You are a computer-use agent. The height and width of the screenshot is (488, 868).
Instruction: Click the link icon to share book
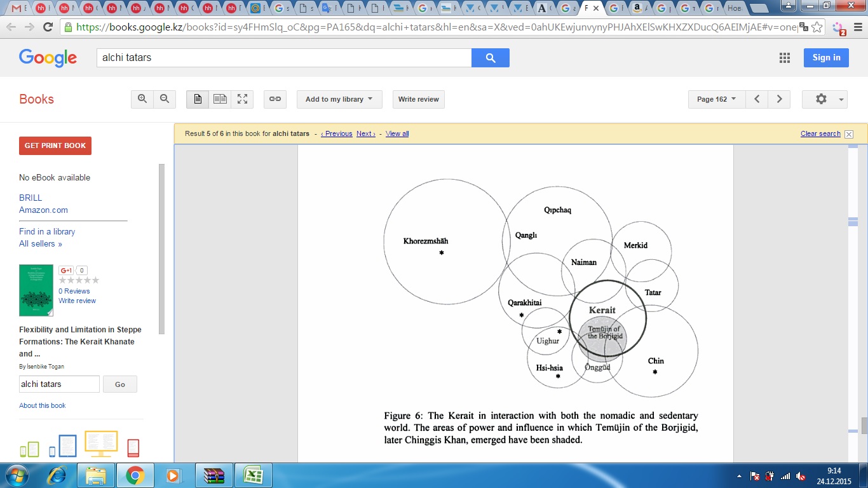[275, 99]
